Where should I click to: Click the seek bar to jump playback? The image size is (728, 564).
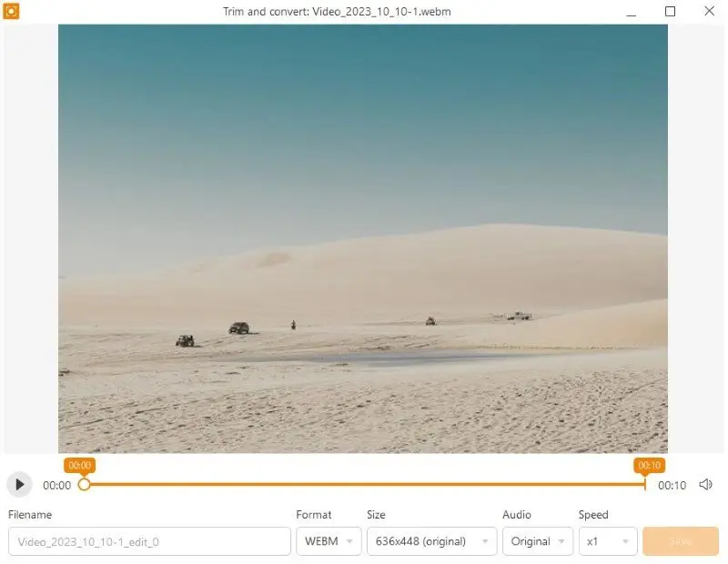coord(364,485)
